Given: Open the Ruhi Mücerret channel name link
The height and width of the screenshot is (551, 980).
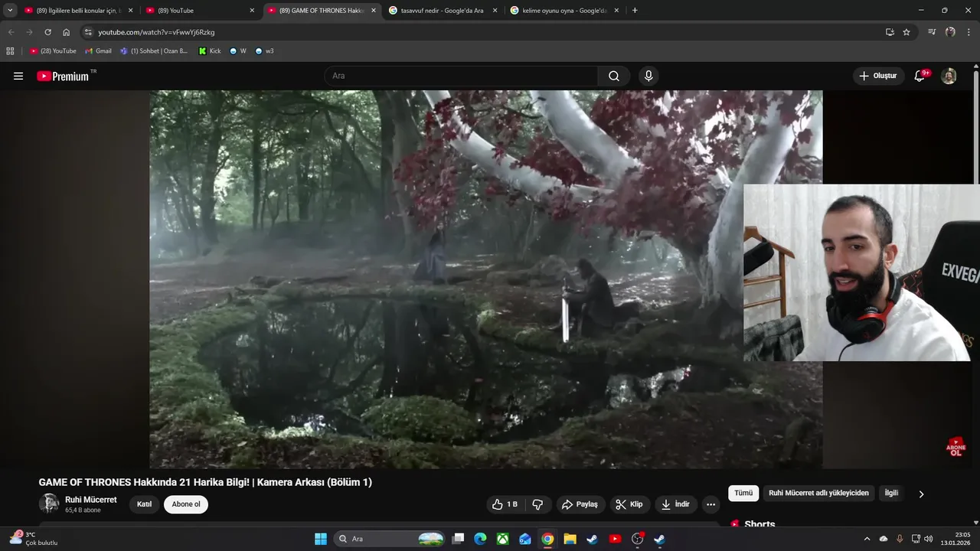Looking at the screenshot, I should [x=91, y=500].
